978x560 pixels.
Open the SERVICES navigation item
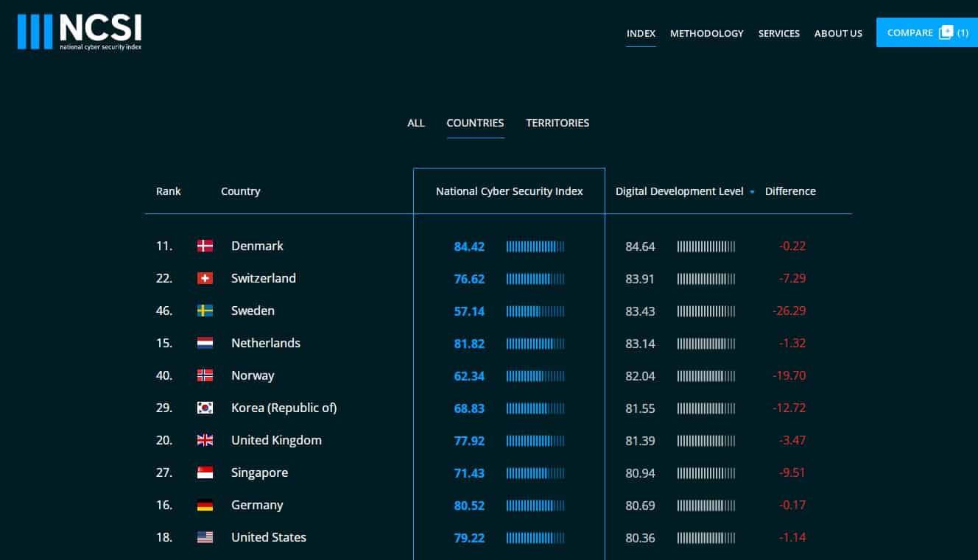point(778,33)
